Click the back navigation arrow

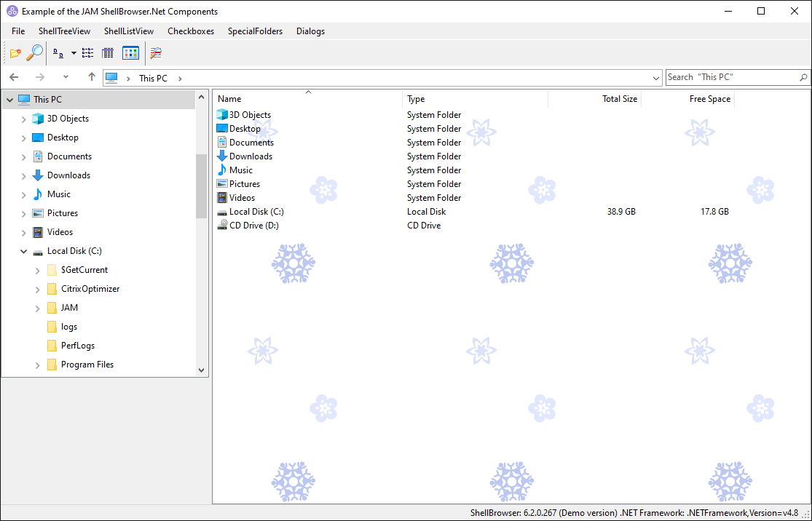tap(14, 77)
